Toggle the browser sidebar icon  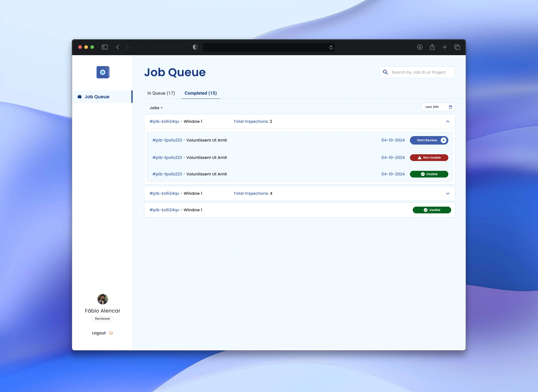[x=105, y=47]
